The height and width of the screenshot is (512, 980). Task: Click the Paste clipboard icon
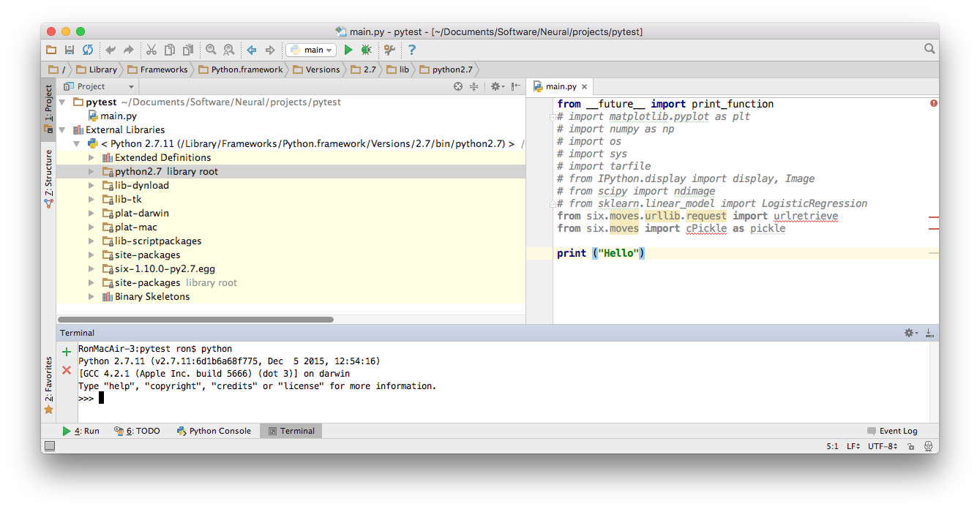click(x=188, y=50)
